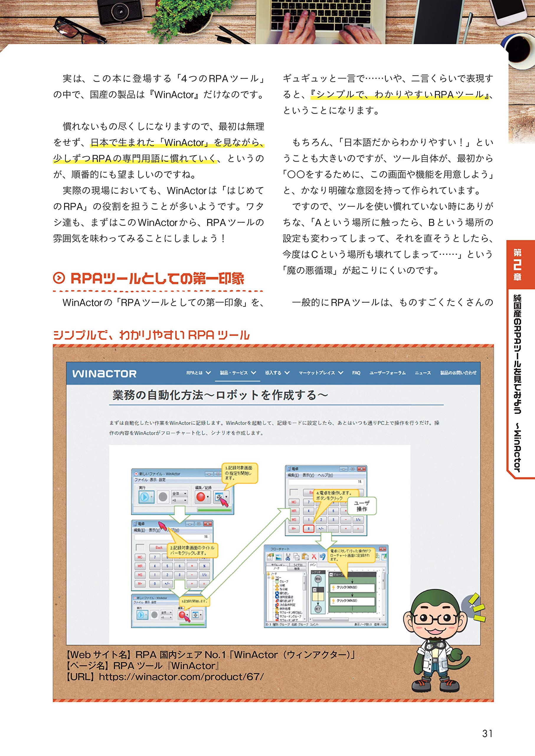This screenshot has height=756, width=535.
Task: Select 分岐 node in flowchart tree
Action: (280, 586)
